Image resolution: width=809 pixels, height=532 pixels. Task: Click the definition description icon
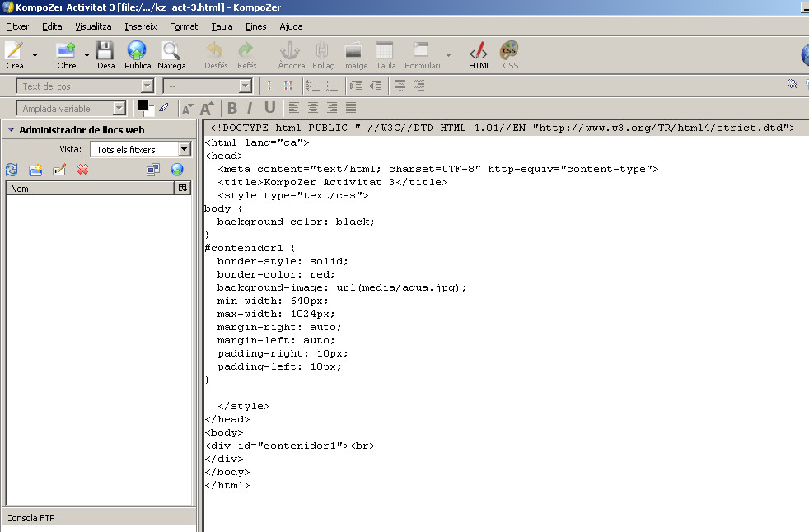pyautogui.click(x=419, y=86)
